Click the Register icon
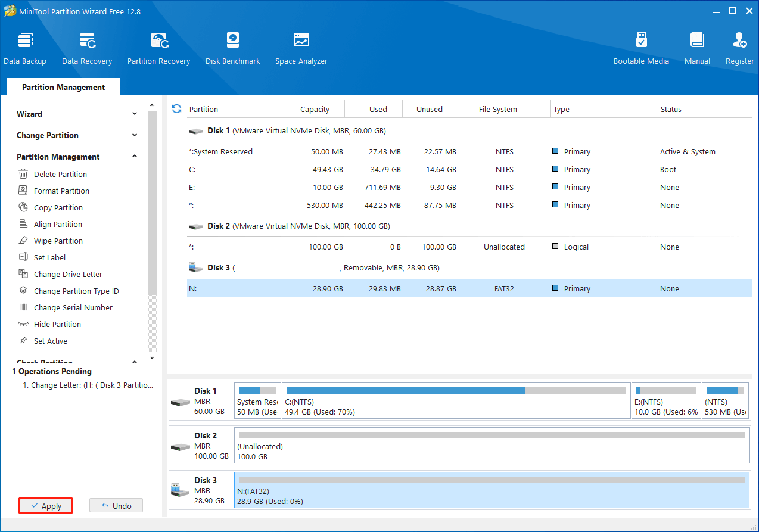The image size is (759, 532). click(x=739, y=48)
